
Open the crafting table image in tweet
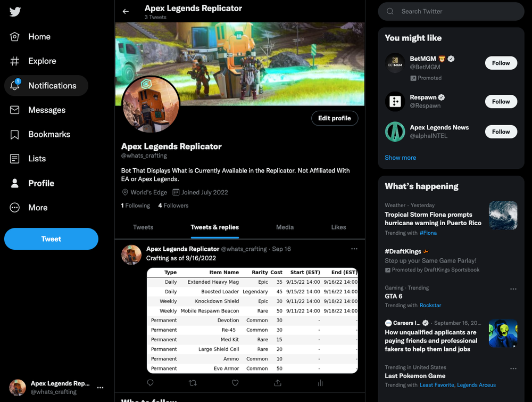point(252,321)
